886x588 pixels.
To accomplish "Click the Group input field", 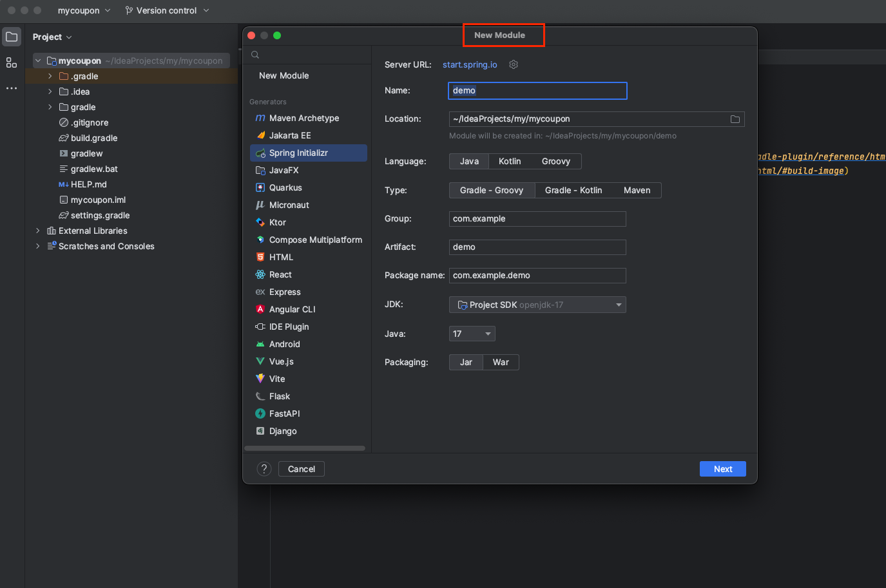I will pyautogui.click(x=537, y=219).
